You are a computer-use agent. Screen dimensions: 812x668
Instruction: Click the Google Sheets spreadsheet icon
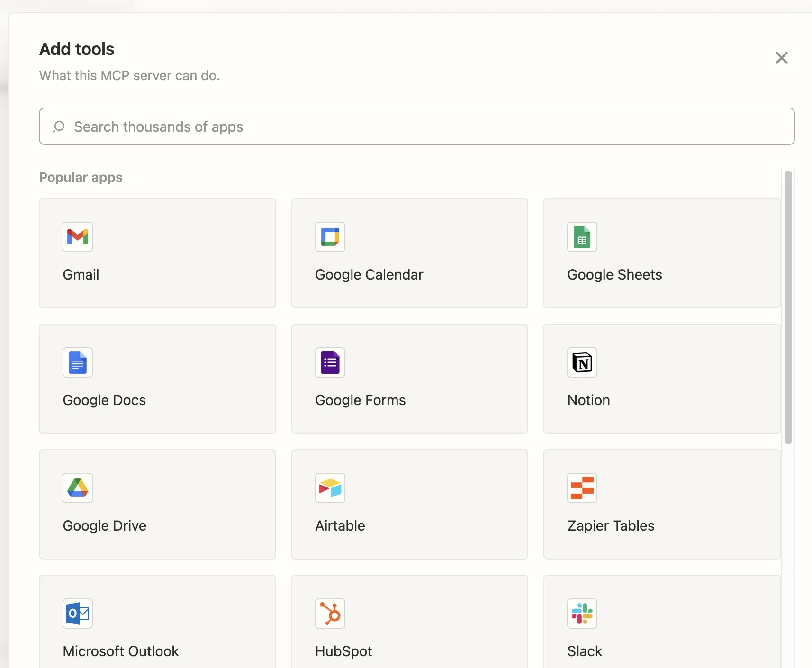[582, 237]
